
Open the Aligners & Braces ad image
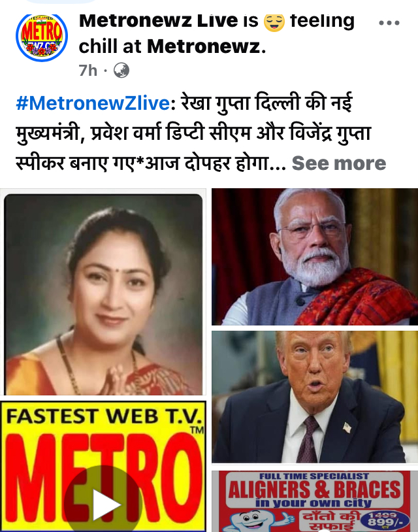click(x=315, y=501)
